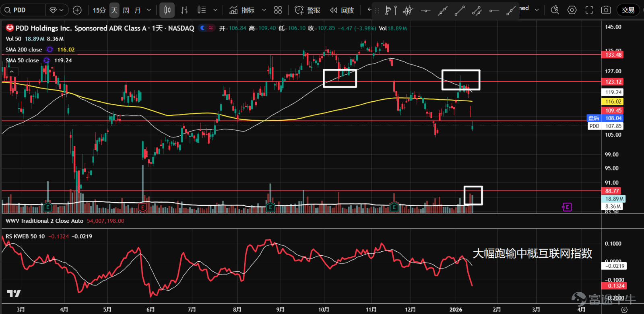The image size is (644, 314).
Task: Click the TradingView logo at chart bottom-left
Action: click(x=14, y=293)
